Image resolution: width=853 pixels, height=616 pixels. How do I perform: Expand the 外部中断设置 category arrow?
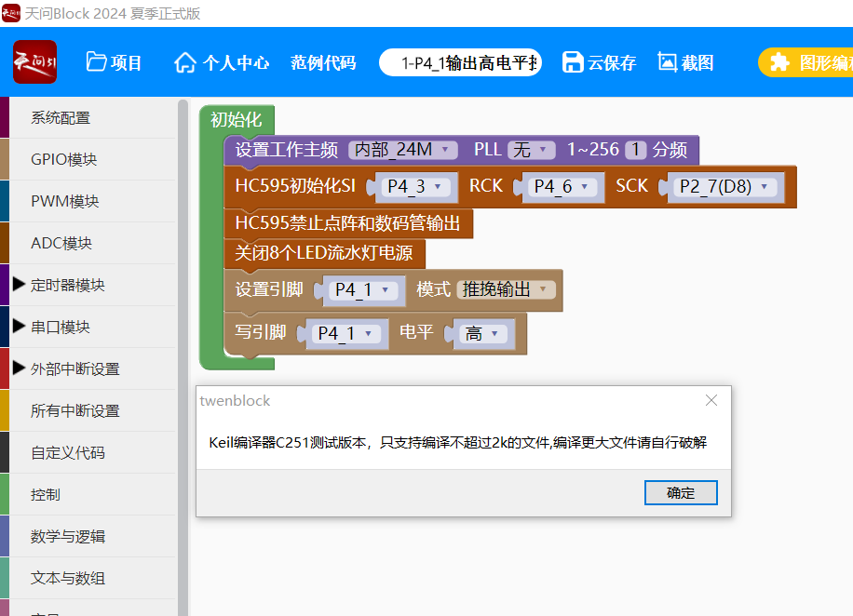coord(19,368)
